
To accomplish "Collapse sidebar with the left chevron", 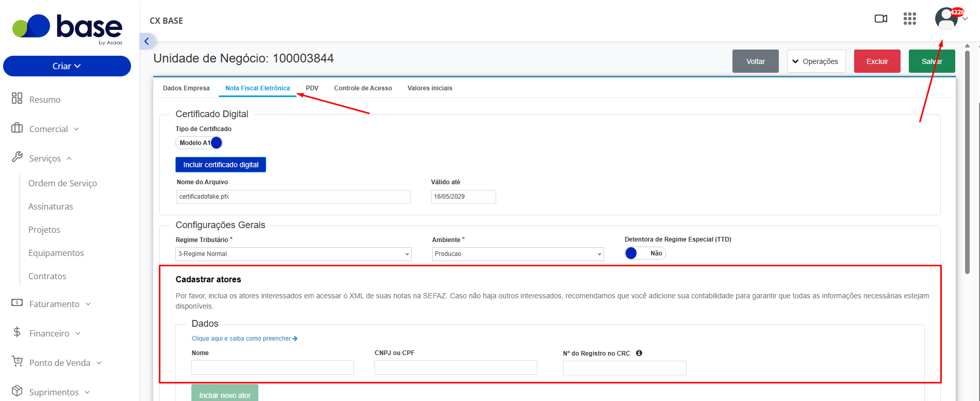I will coord(146,41).
